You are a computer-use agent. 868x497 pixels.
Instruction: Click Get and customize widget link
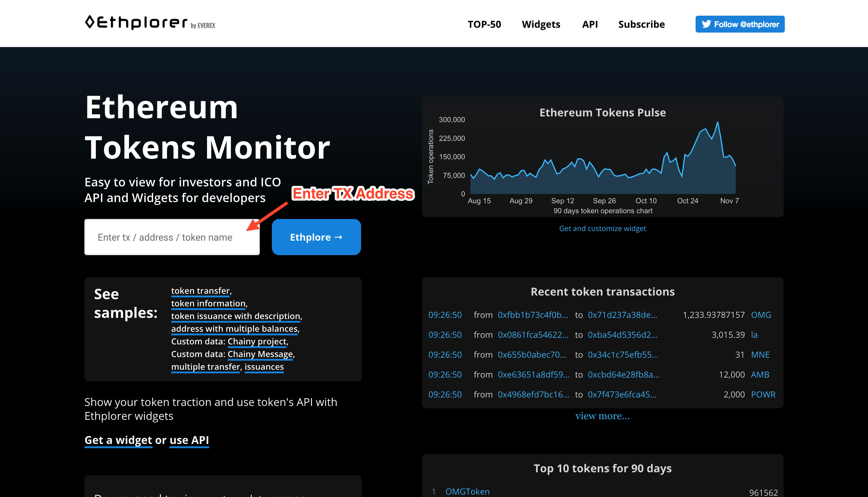pyautogui.click(x=602, y=228)
